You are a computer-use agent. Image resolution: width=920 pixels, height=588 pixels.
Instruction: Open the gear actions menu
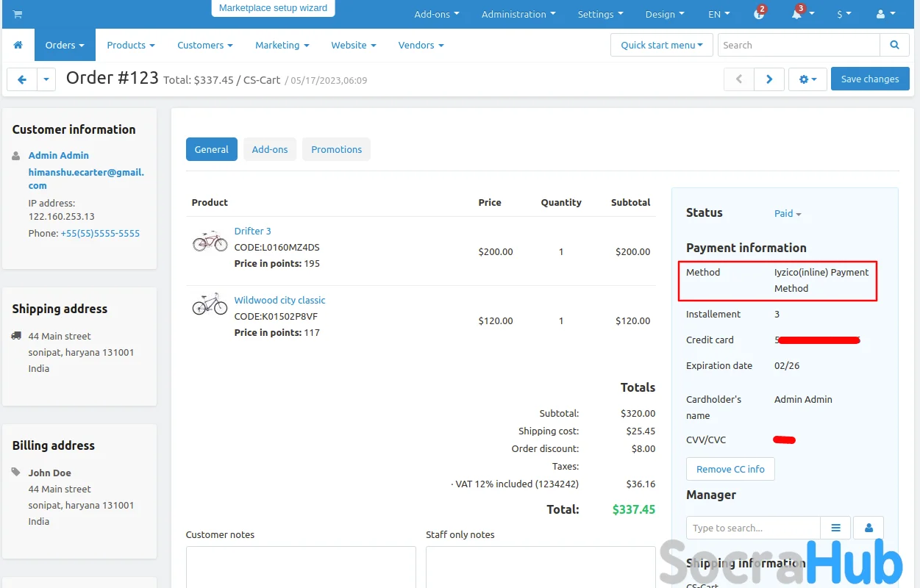pos(807,79)
